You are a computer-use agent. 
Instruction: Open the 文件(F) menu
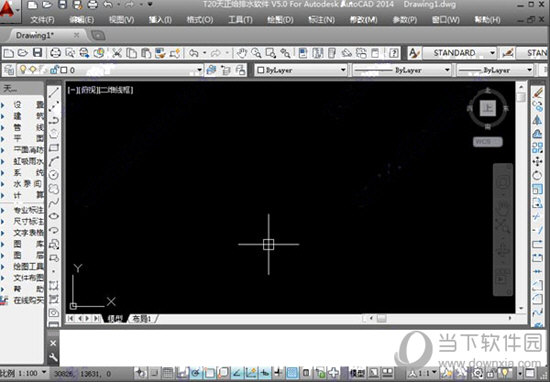click(42, 20)
